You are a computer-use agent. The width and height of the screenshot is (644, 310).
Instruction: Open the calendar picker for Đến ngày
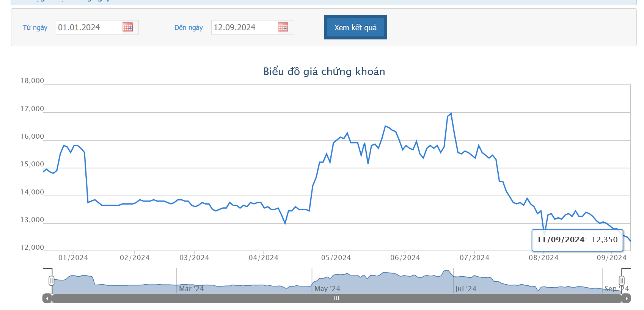coord(283,27)
